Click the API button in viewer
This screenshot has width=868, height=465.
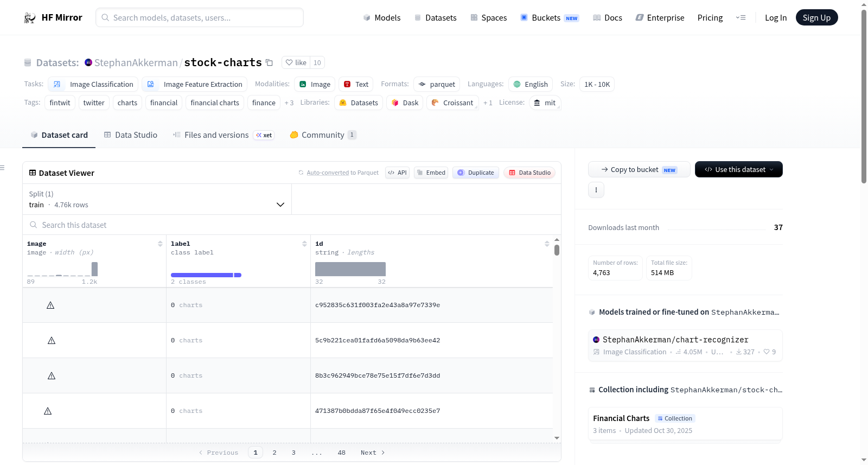(x=397, y=173)
